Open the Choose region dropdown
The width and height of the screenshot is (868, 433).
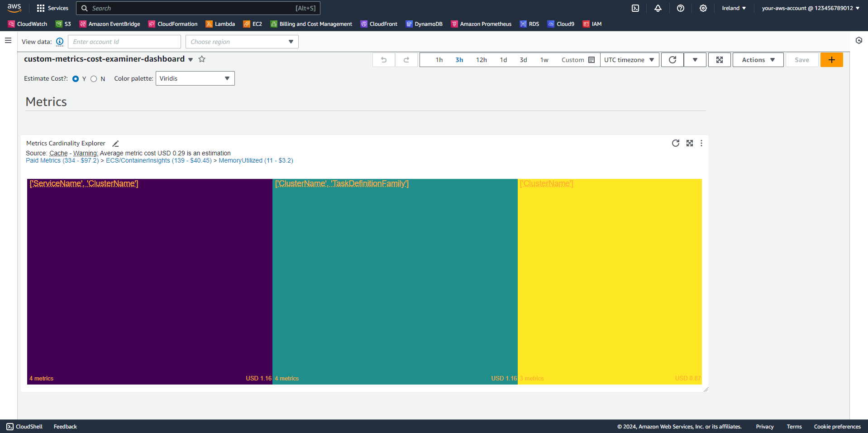coord(242,41)
